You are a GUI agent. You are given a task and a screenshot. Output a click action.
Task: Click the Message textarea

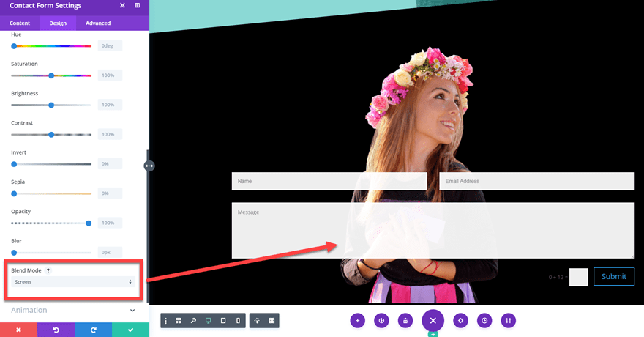(x=433, y=230)
